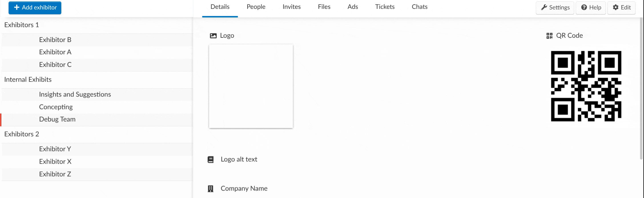Click the QR icon beside QR Code label

[550, 36]
